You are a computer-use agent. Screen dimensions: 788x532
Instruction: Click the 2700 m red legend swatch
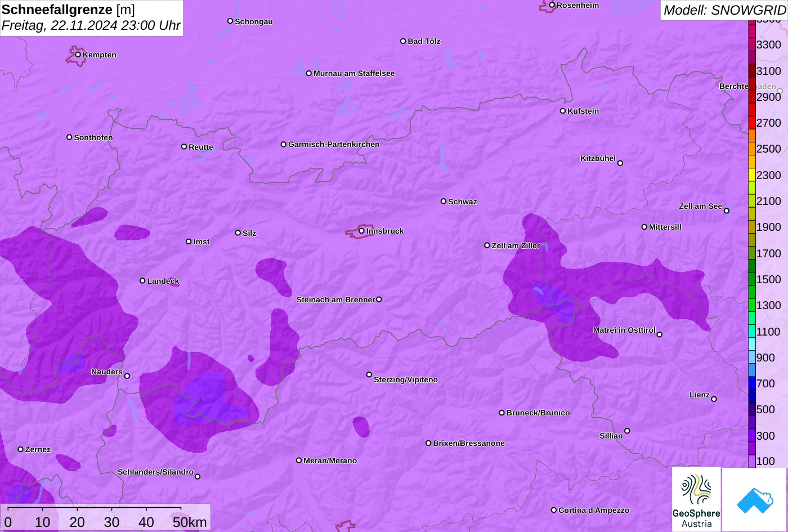pos(752,123)
